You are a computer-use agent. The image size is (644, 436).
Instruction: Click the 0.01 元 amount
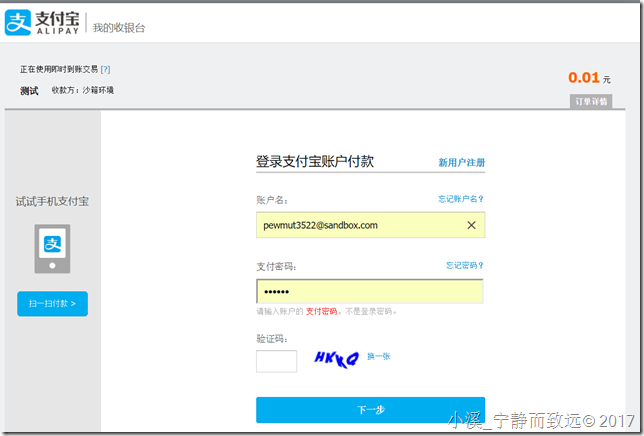click(x=589, y=78)
